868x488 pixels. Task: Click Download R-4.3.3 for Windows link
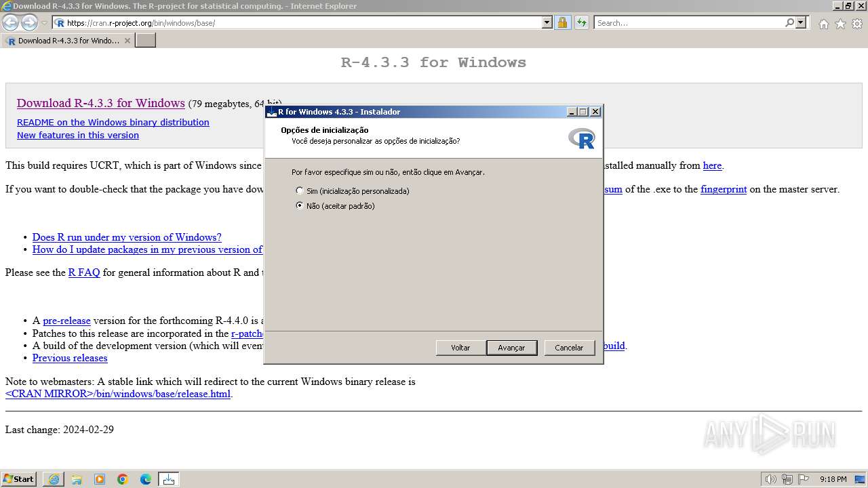pos(101,103)
